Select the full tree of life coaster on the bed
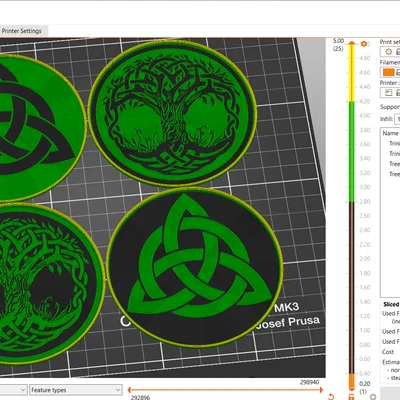 coord(173,113)
